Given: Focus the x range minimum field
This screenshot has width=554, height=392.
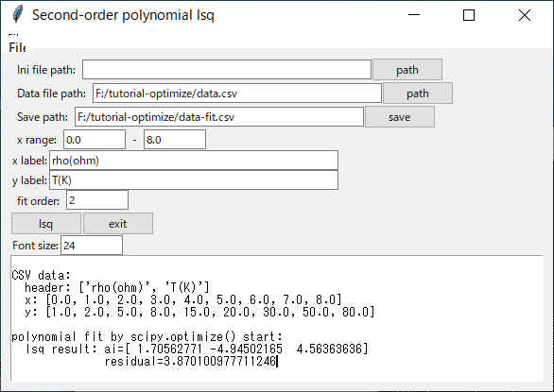Looking at the screenshot, I should [95, 140].
